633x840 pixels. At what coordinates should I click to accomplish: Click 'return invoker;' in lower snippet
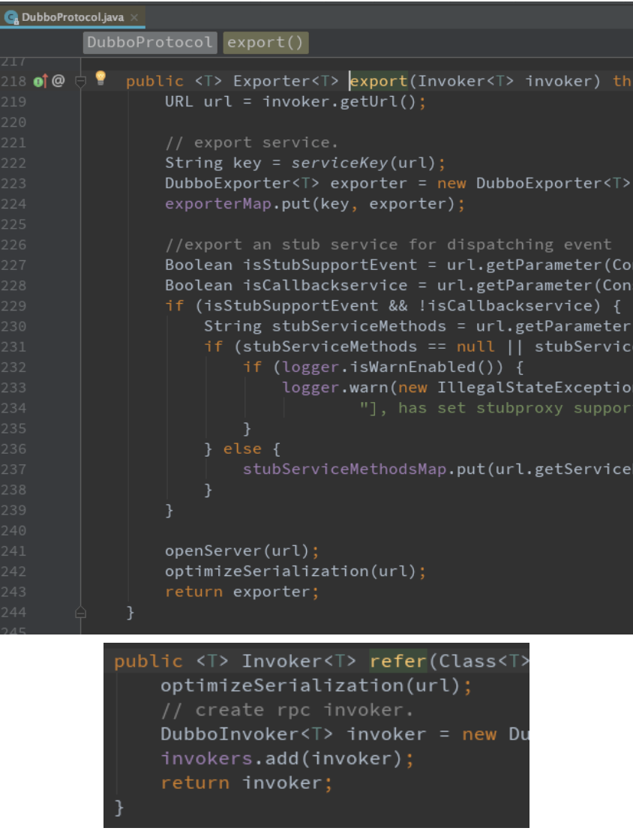[246, 783]
